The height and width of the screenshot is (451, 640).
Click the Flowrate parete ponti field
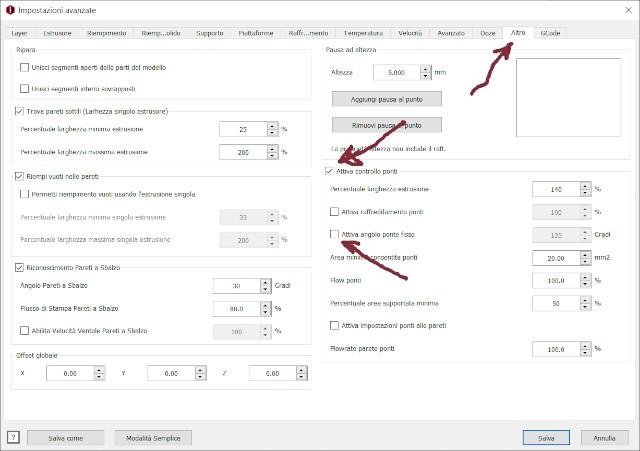(556, 349)
